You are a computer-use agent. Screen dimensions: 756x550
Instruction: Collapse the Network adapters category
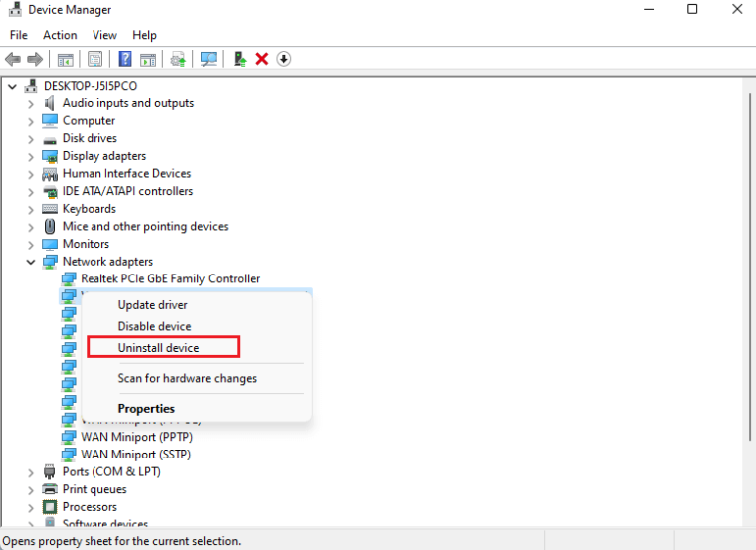31,262
